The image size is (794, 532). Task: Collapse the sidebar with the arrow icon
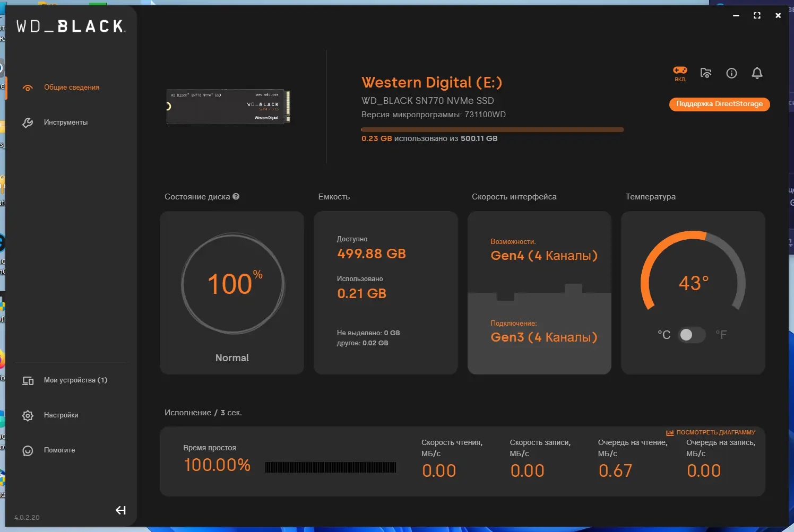[x=120, y=510]
